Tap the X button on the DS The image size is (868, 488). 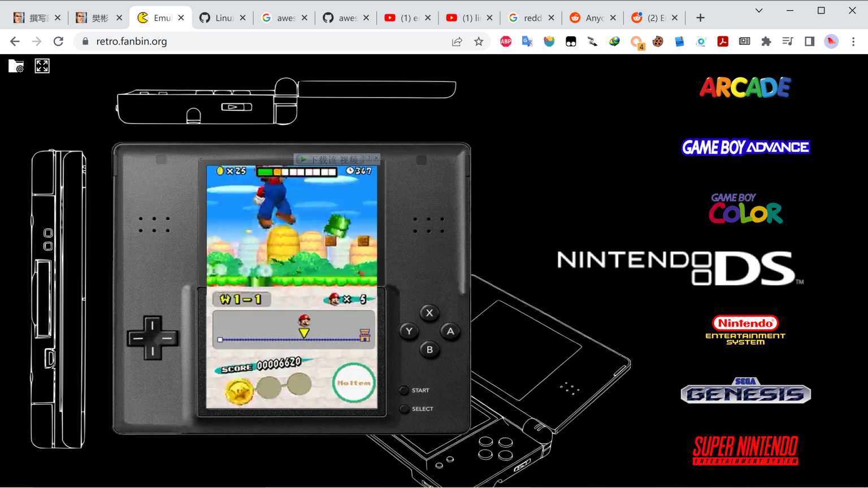click(x=429, y=312)
